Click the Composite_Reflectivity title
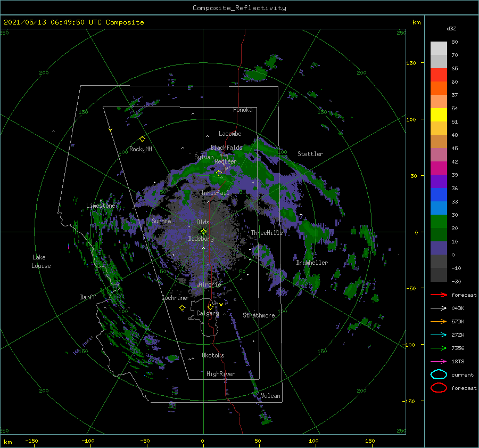This screenshot has width=479, height=448. pyautogui.click(x=240, y=8)
